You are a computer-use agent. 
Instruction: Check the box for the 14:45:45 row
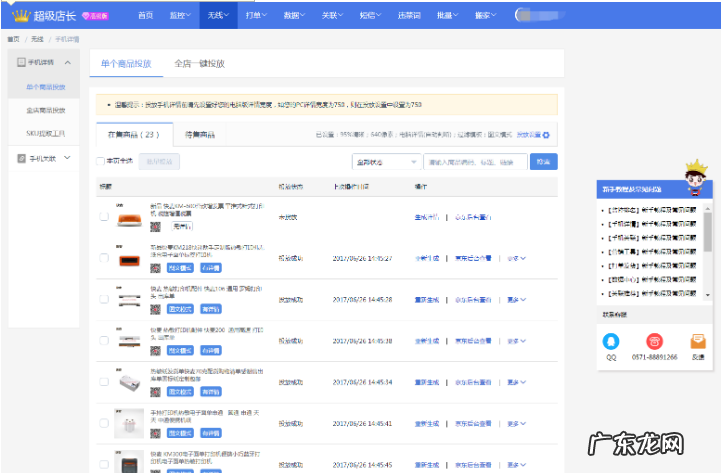[x=104, y=464]
